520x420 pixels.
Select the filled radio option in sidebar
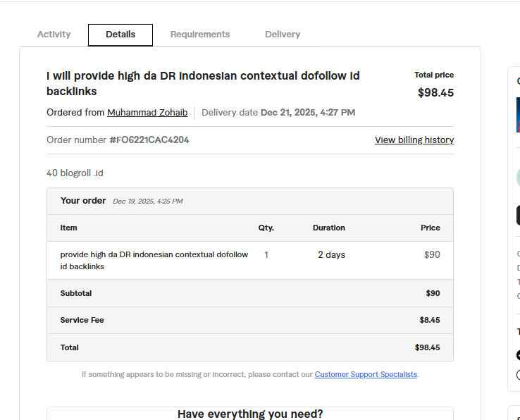click(x=518, y=355)
